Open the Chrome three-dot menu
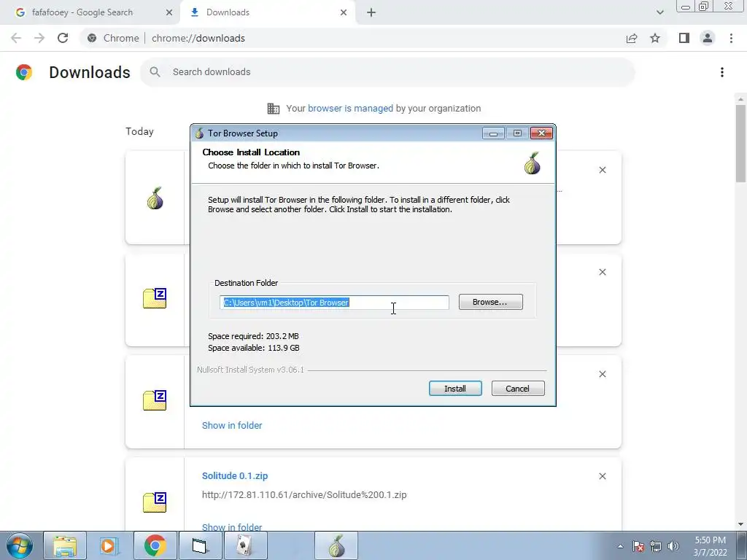The height and width of the screenshot is (560, 747). click(731, 38)
